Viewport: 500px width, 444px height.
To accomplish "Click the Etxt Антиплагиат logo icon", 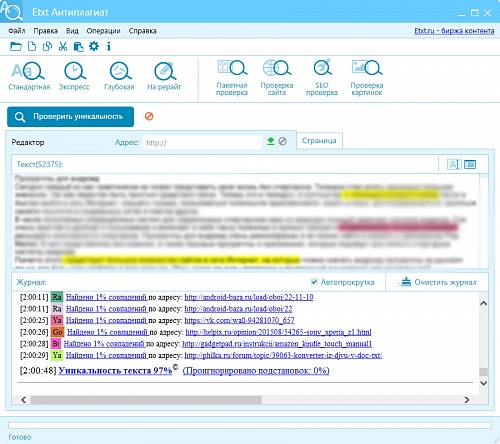I will tap(11, 11).
